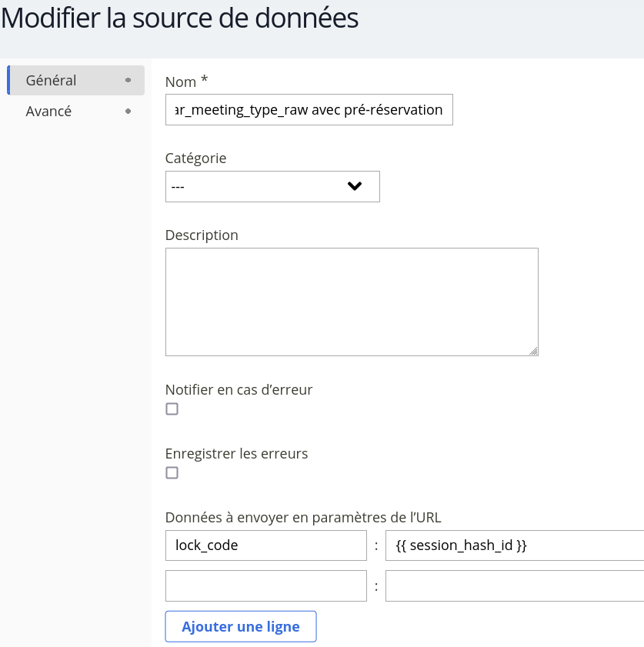Tick the Enregistrer les erreurs checkbox
Image resolution: width=644 pixels, height=647 pixels.
click(172, 472)
